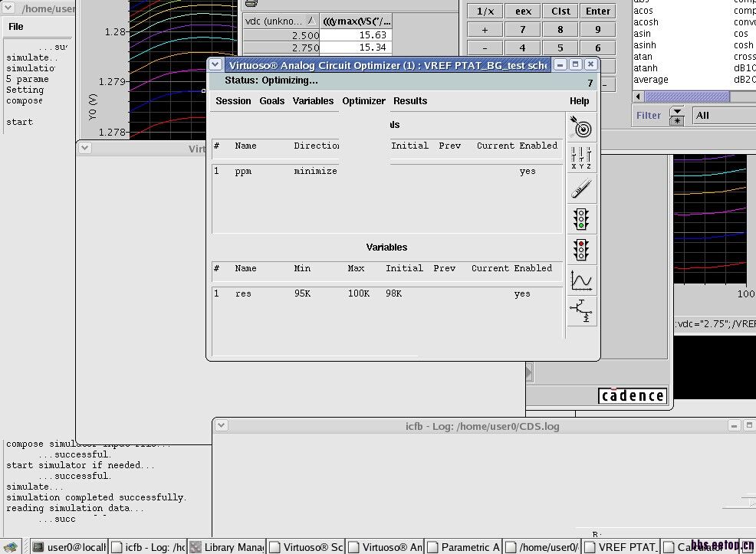
Task: Select 'asinh' in calculator function list
Action: coord(645,45)
